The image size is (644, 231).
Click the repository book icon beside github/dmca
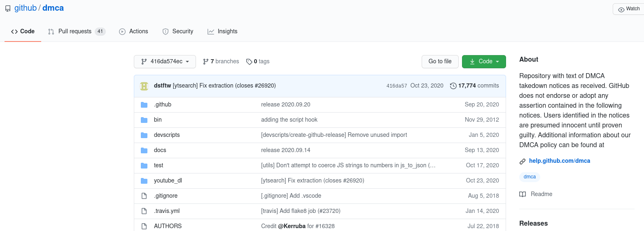[8, 8]
